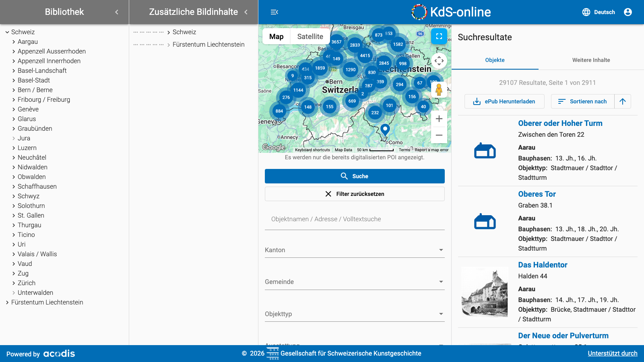Open the KdS-online logo icon
This screenshot has width=644, height=362.
pyautogui.click(x=419, y=12)
